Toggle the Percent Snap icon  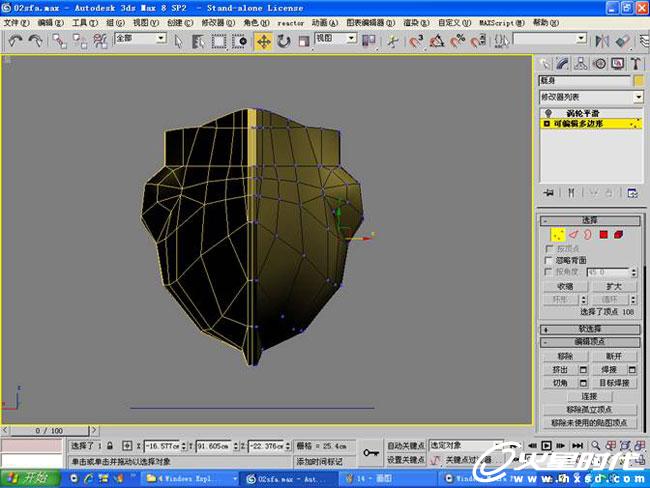(458, 41)
